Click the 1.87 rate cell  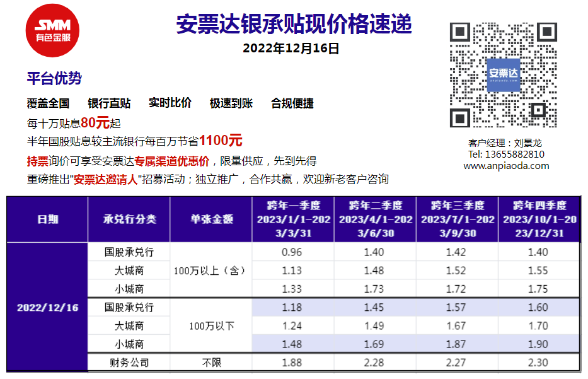[457, 344]
